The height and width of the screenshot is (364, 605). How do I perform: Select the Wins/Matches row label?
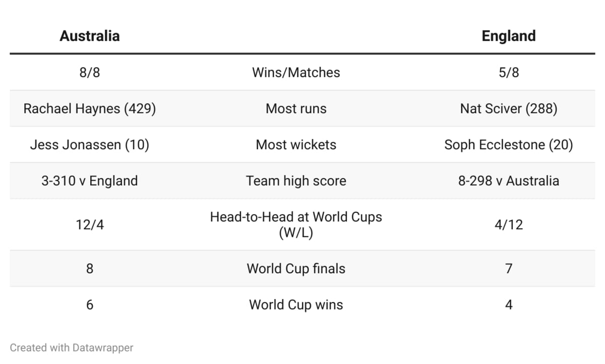tap(296, 72)
